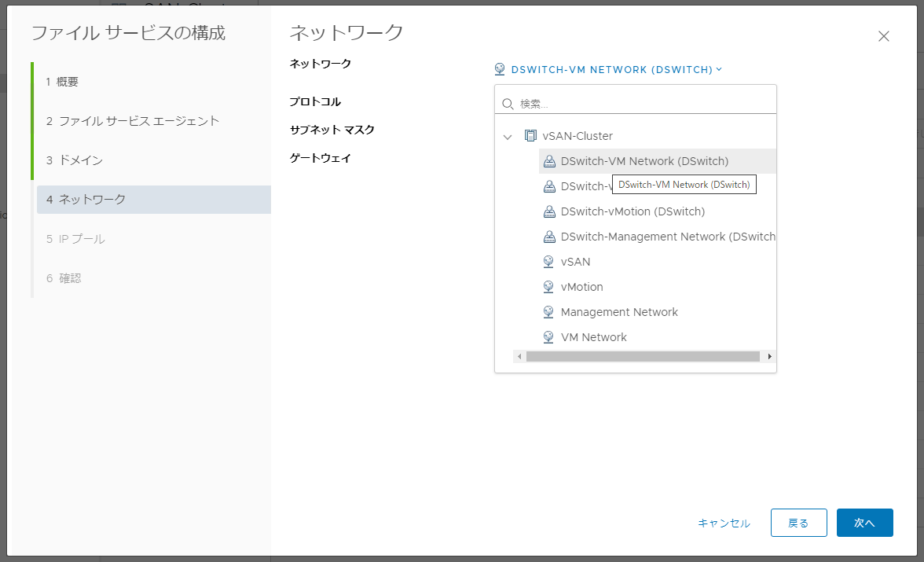The height and width of the screenshot is (562, 924).
Task: Click the DSwitch-VM Network portgroup icon
Action: (x=549, y=161)
